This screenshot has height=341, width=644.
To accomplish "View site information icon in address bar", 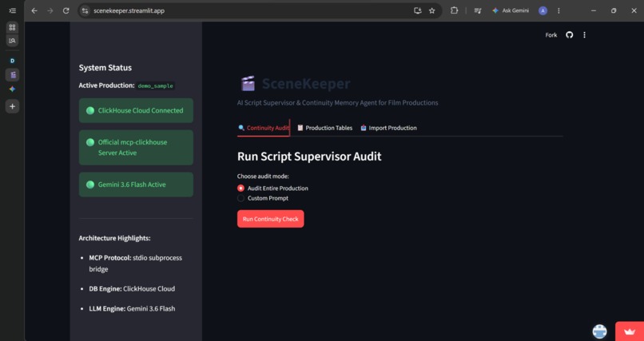I will coord(85,10).
